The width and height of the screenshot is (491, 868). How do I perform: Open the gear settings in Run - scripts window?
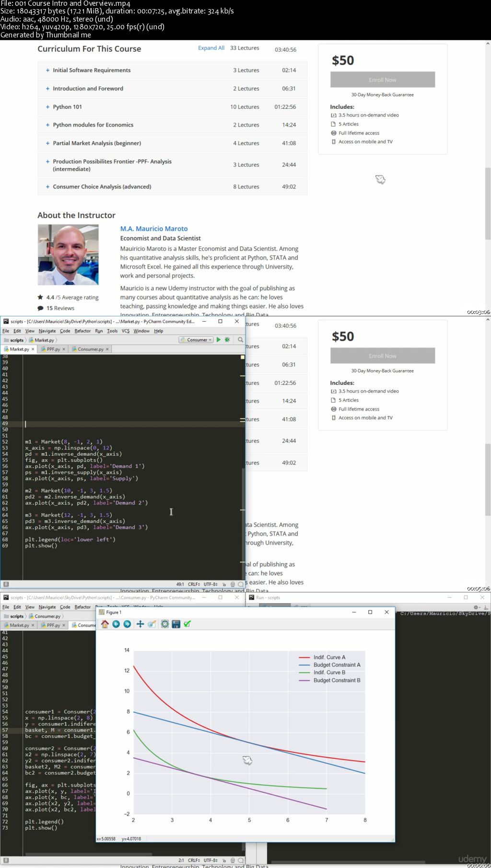click(x=477, y=607)
